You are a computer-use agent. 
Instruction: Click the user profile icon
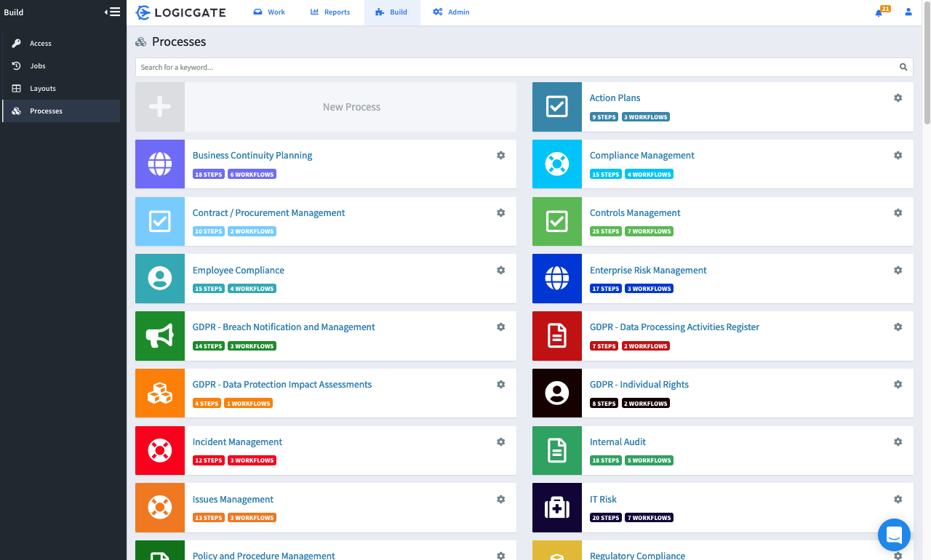[908, 12]
